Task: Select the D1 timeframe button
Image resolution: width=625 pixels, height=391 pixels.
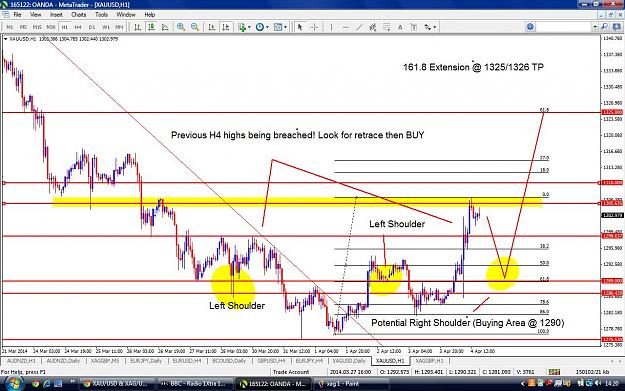Action: tap(92, 27)
